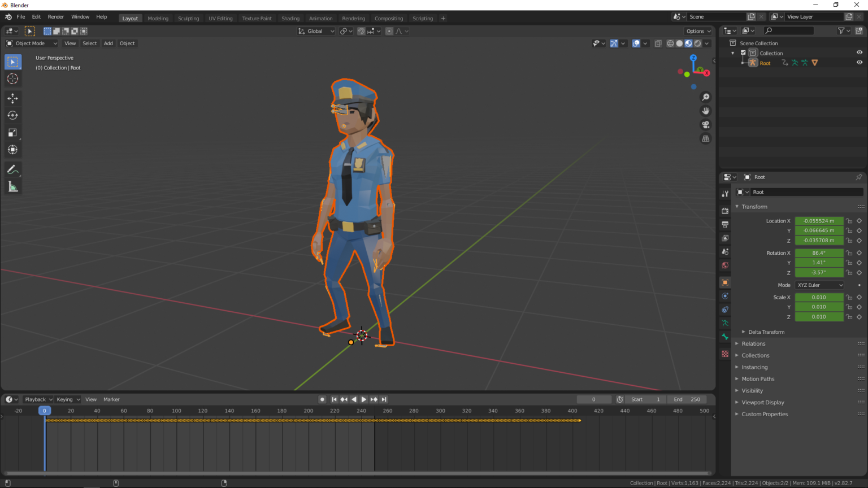This screenshot has width=868, height=488.
Task: Open the Transform Orientation dropdown showing Global
Action: click(315, 31)
